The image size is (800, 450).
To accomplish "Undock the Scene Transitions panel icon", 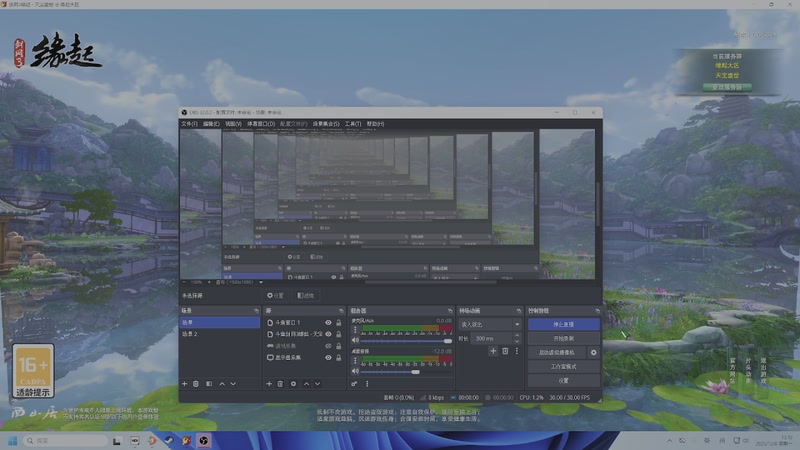I will (x=519, y=311).
